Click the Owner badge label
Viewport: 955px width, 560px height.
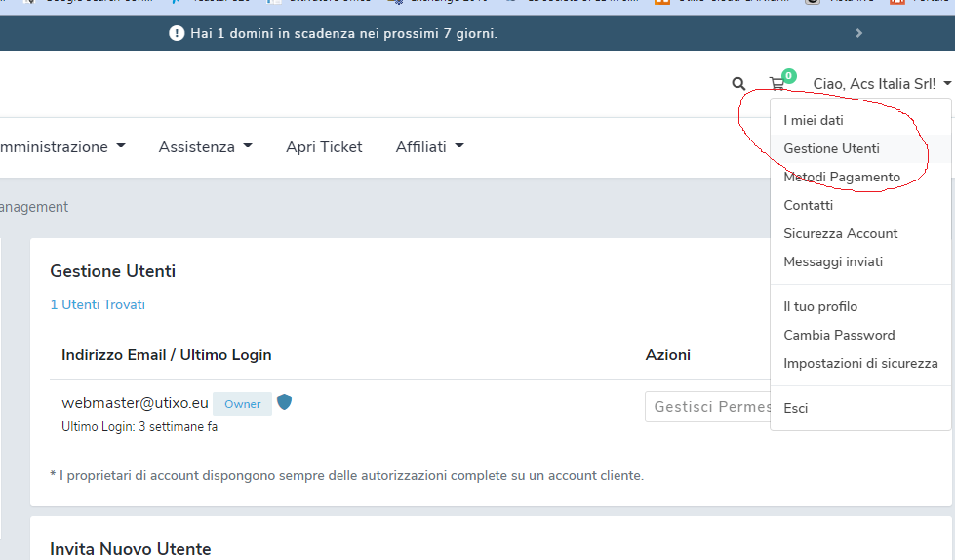(x=242, y=404)
